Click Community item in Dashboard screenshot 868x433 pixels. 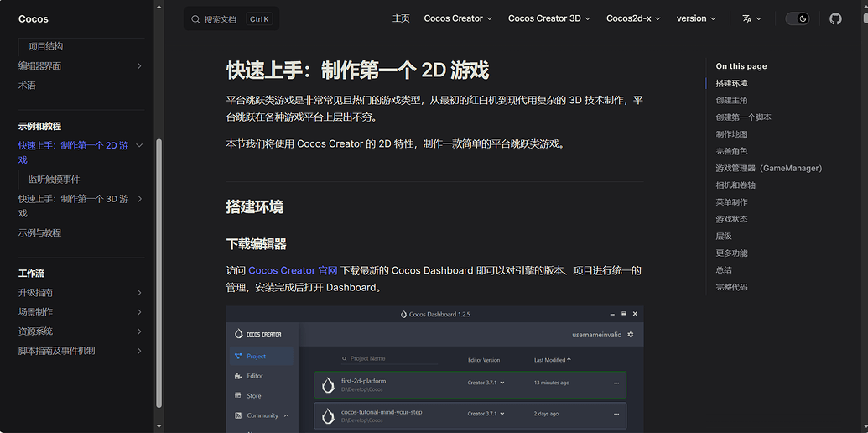[x=262, y=415]
